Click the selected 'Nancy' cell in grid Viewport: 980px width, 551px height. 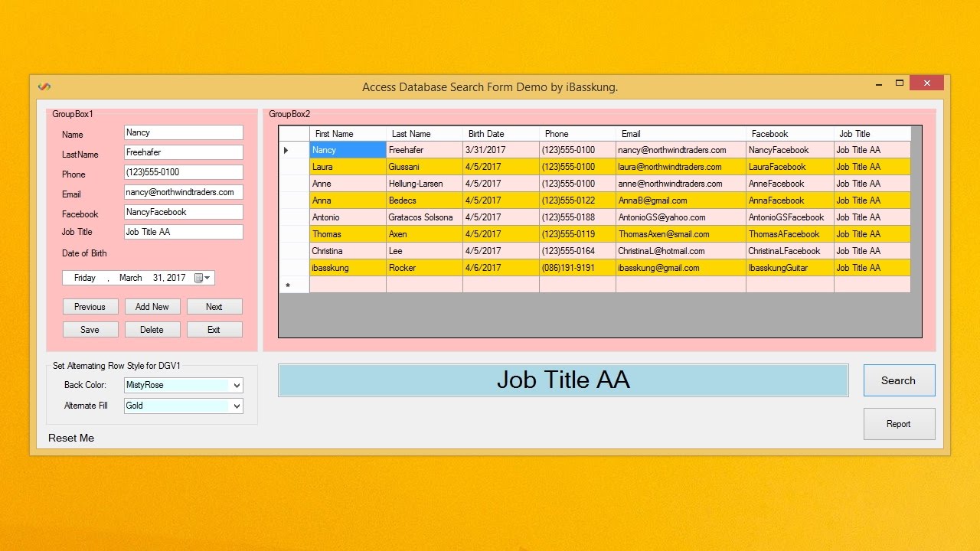[x=348, y=150]
